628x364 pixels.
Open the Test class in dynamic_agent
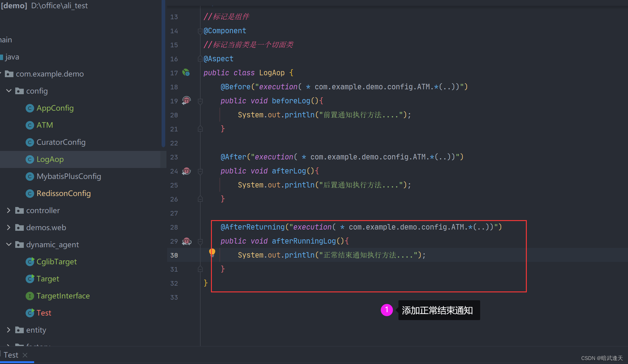44,313
